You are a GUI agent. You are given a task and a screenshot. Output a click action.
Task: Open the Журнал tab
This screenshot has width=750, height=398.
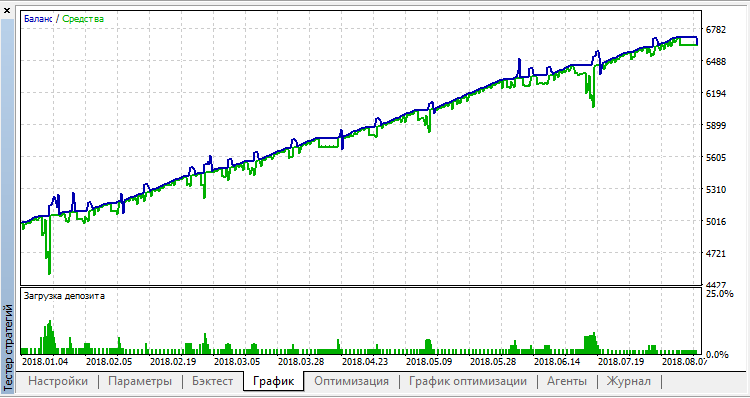point(629,381)
